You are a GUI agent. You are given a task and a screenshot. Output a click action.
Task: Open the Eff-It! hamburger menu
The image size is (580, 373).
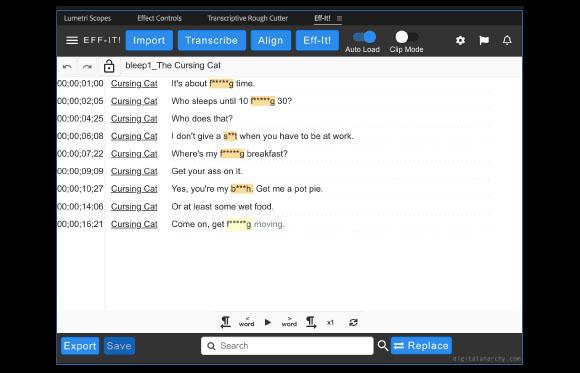pyautogui.click(x=72, y=40)
